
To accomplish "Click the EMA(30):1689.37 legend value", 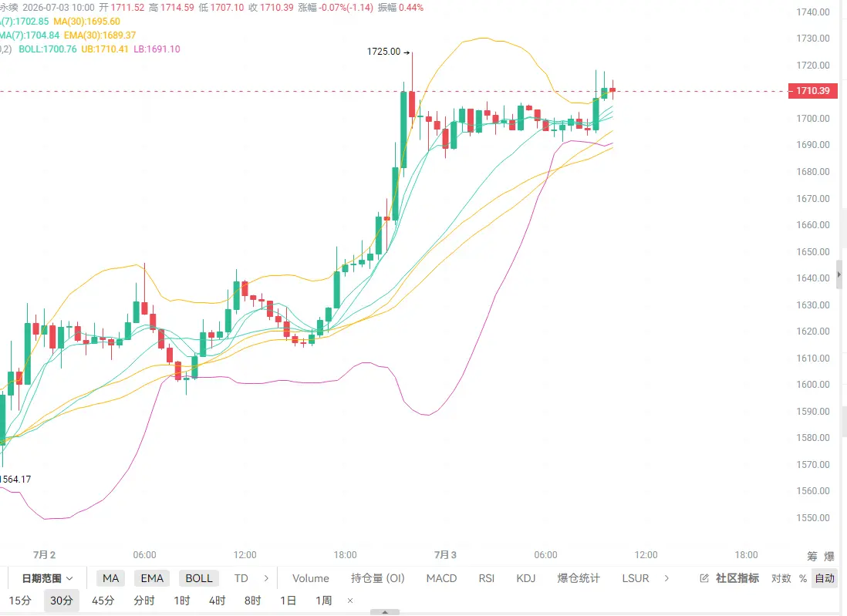I will [x=100, y=35].
